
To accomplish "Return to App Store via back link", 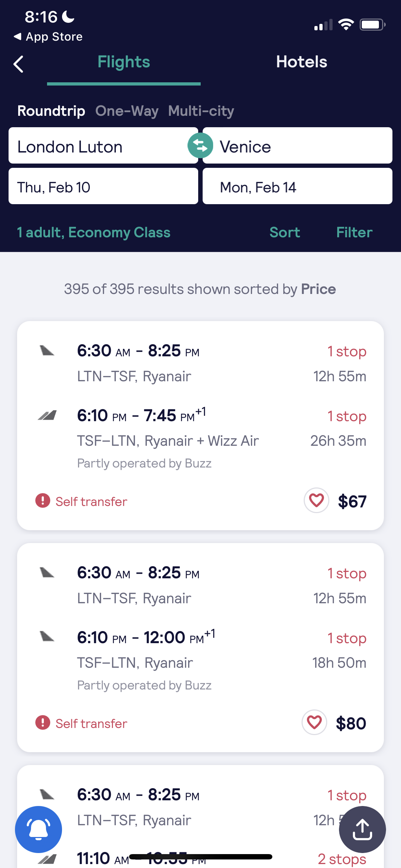I will pos(48,37).
